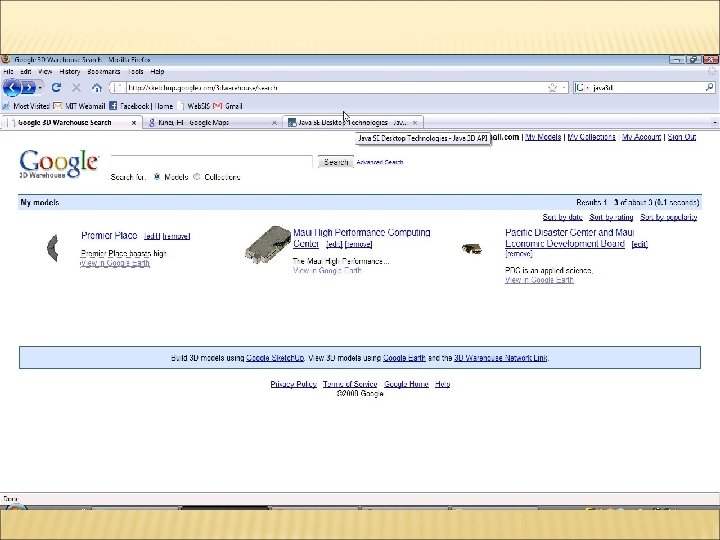Click edit next to Premier Place
This screenshot has height=540, width=720.
pyautogui.click(x=152, y=236)
